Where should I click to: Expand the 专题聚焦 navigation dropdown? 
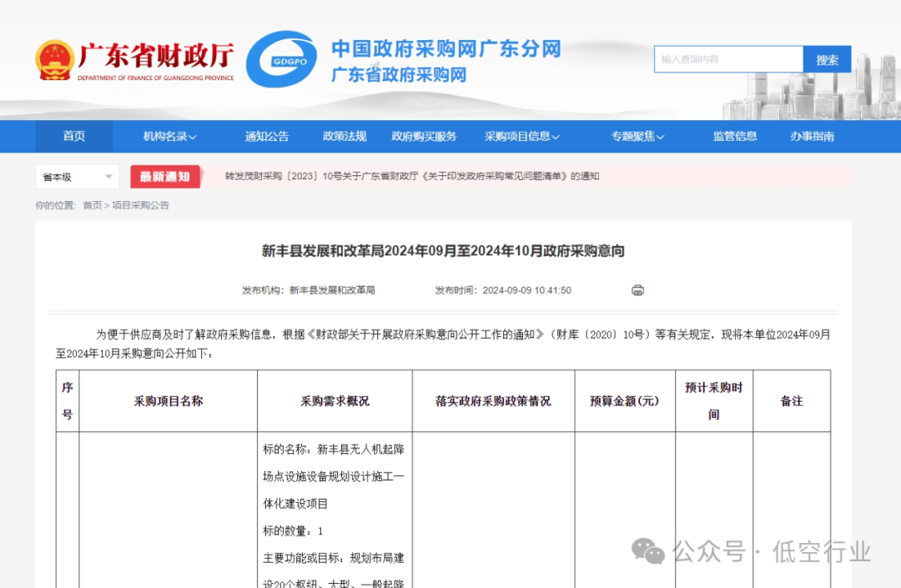pyautogui.click(x=638, y=136)
